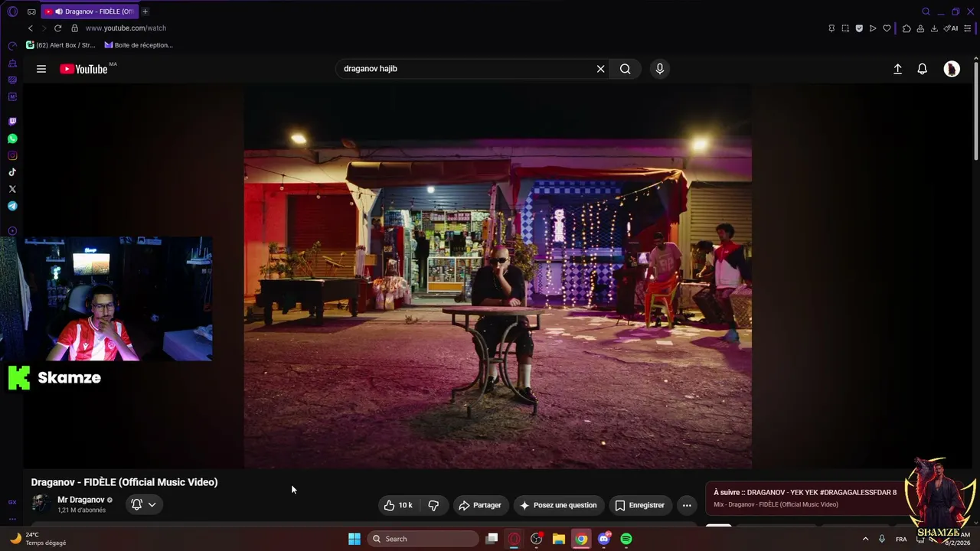
Task: Pin the page using the toolbar pin icon
Action: 831,28
